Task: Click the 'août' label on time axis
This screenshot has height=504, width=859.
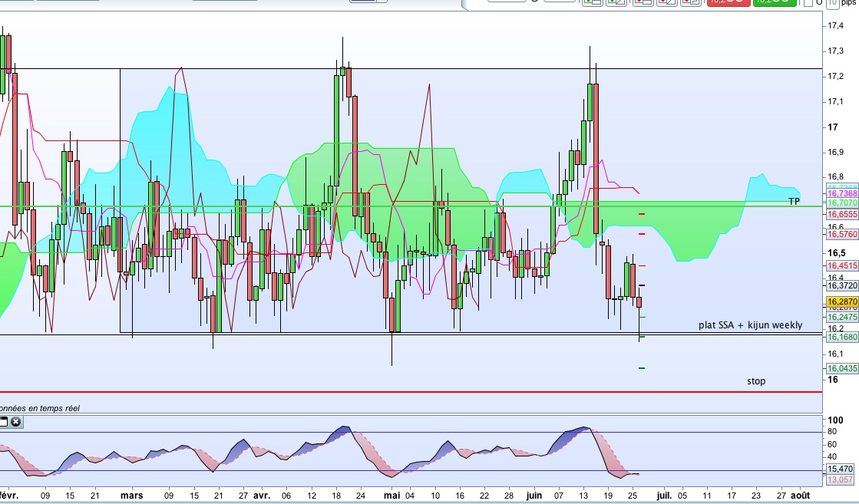Action: pos(800,496)
